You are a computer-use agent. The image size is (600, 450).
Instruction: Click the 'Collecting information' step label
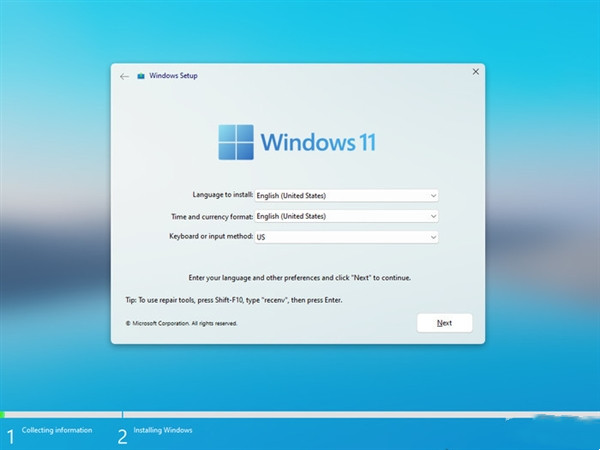pos(57,430)
